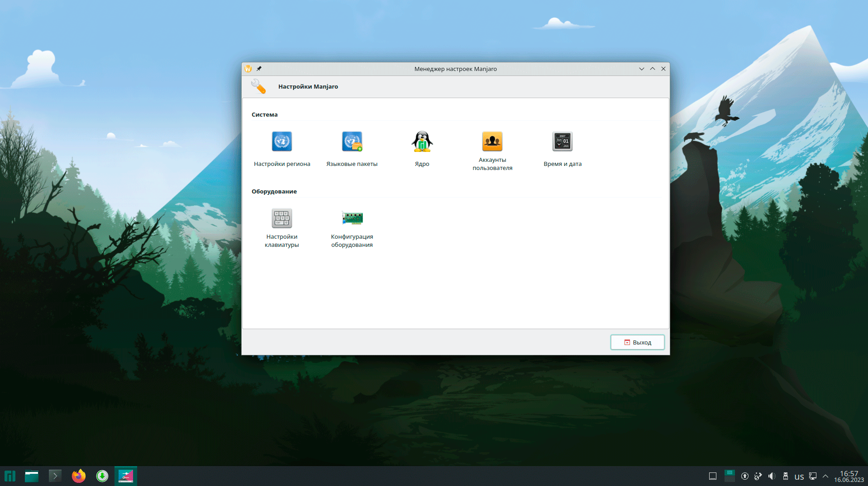The width and height of the screenshot is (868, 486).
Task: Open the network connections tray icon
Action: [813, 476]
